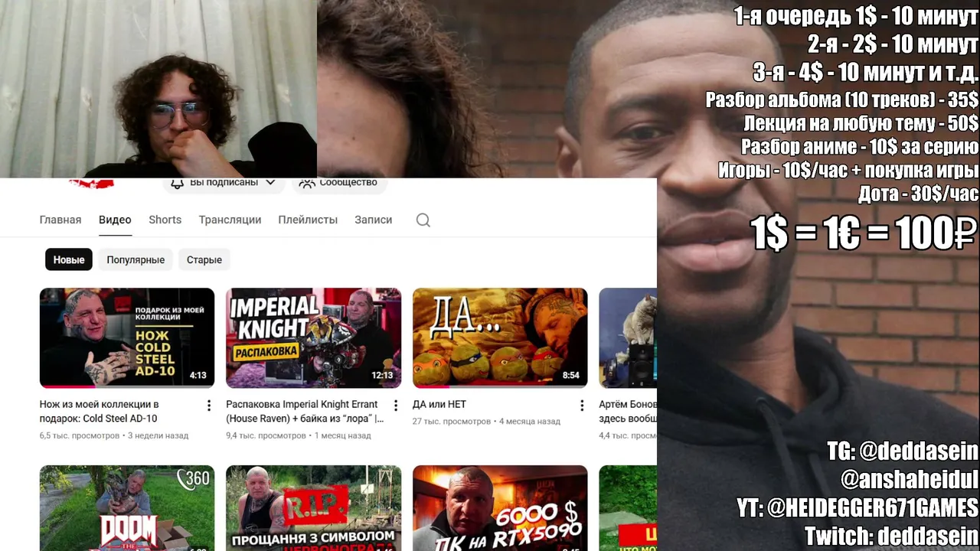
Task: Click the 8:54 duration badge
Action: 571,376
